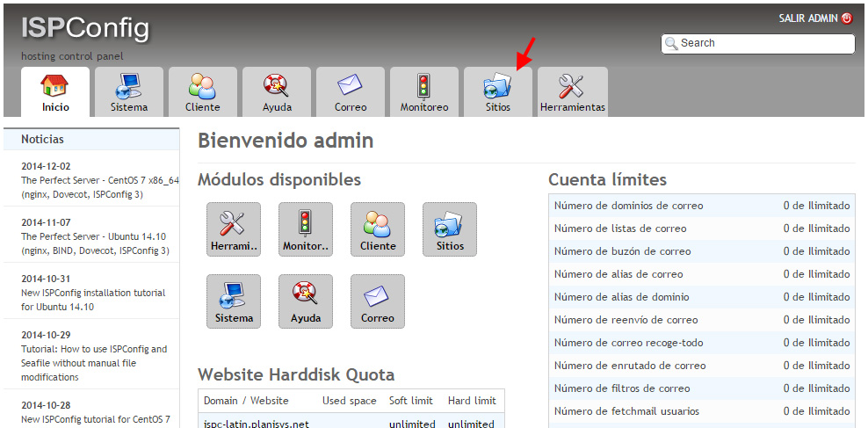The height and width of the screenshot is (428, 868).
Task: Click Número de enrutado de correo row
Action: point(701,366)
